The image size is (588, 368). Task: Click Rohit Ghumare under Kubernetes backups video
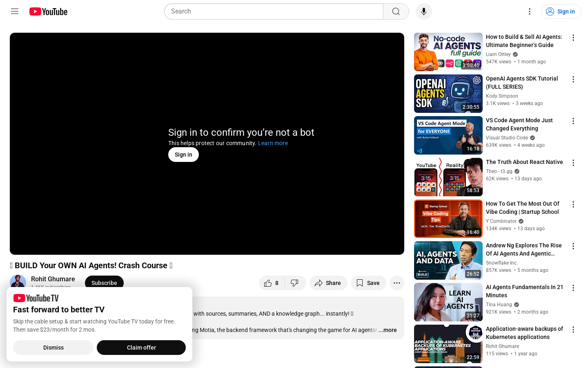coord(502,346)
